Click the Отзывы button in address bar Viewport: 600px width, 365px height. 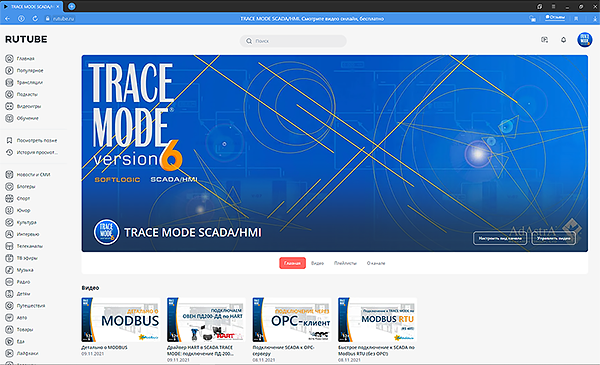[555, 17]
